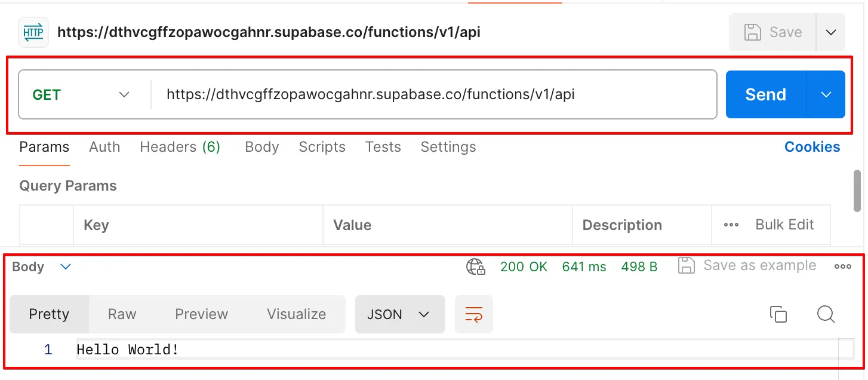Viewport: 868px width, 380px height.
Task: Expand the Send button dropdown arrow
Action: pos(826,94)
